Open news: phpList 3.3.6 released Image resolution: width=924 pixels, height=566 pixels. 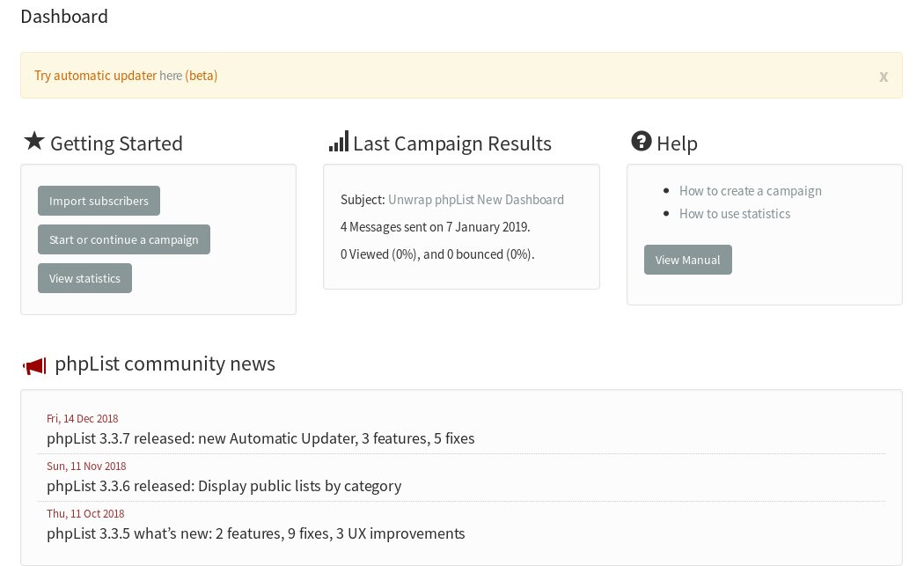[x=224, y=487]
